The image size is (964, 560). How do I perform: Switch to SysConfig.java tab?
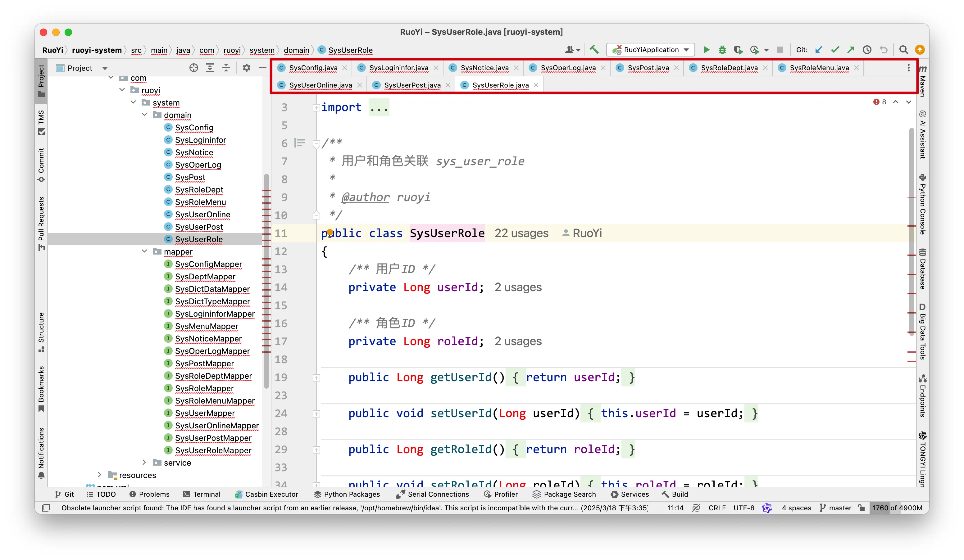click(313, 68)
